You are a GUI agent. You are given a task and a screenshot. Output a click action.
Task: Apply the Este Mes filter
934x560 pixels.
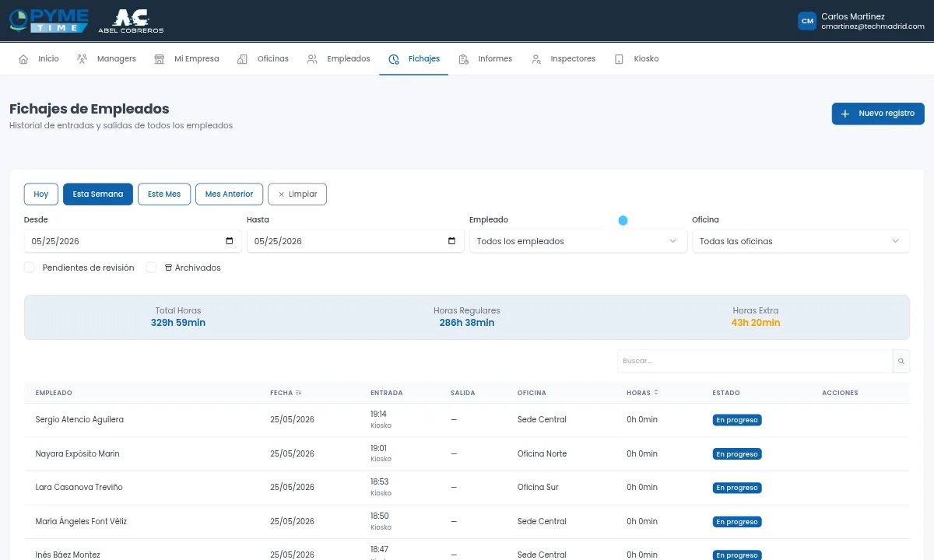click(x=164, y=194)
